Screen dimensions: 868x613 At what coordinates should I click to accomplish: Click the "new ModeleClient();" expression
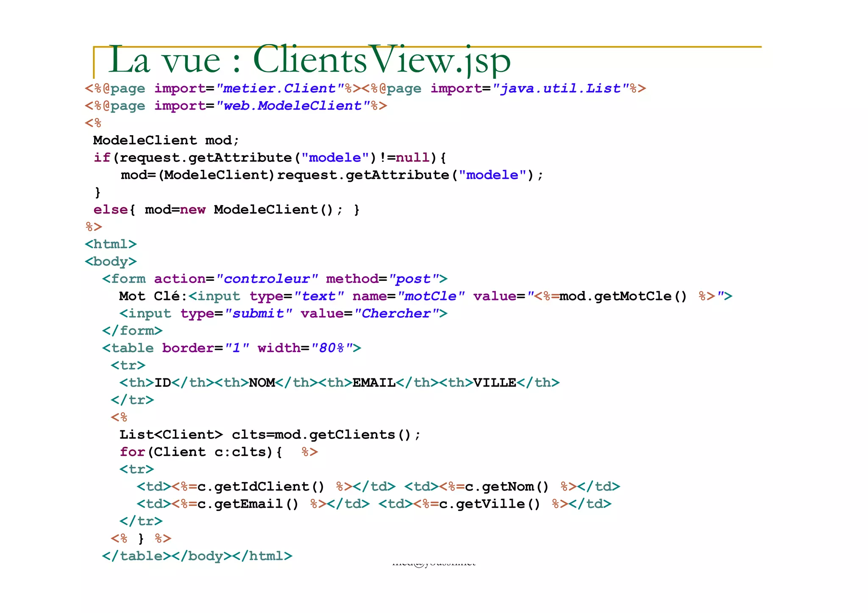262,210
